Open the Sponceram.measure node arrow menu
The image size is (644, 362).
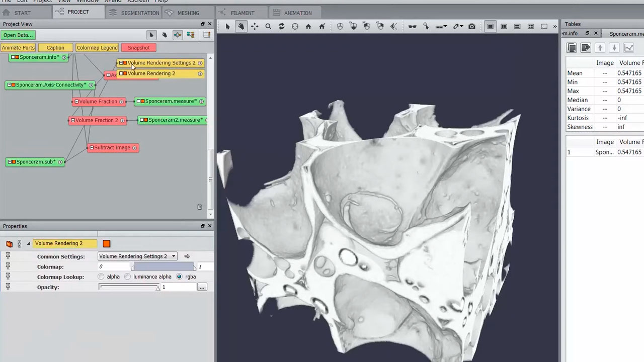201,102
